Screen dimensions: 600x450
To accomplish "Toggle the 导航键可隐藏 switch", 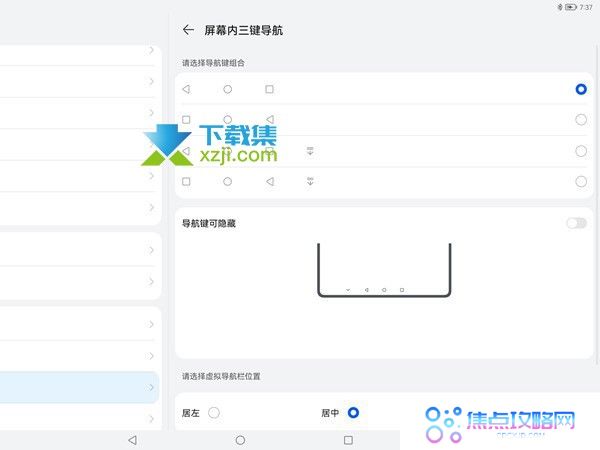I will pos(577,223).
